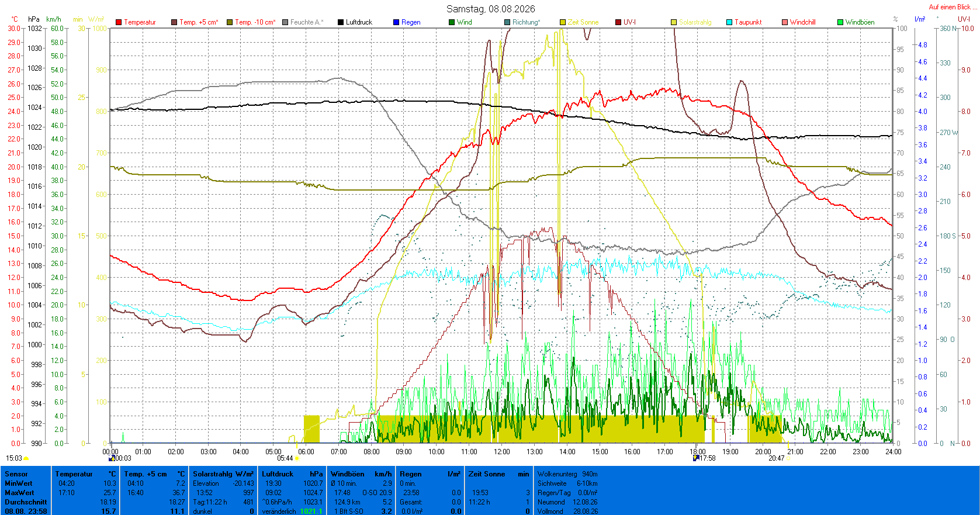This screenshot has height=515, width=980.
Task: Click the +5 cm maximum value 36.7
Action: click(179, 493)
